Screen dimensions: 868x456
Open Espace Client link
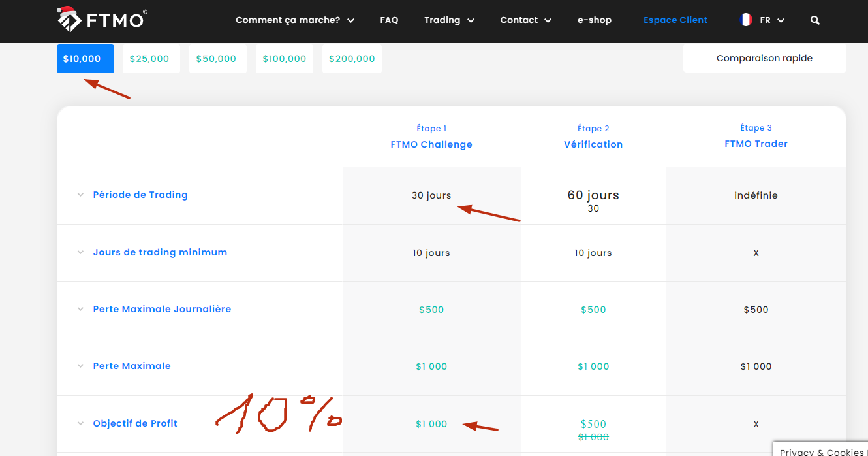coord(675,20)
